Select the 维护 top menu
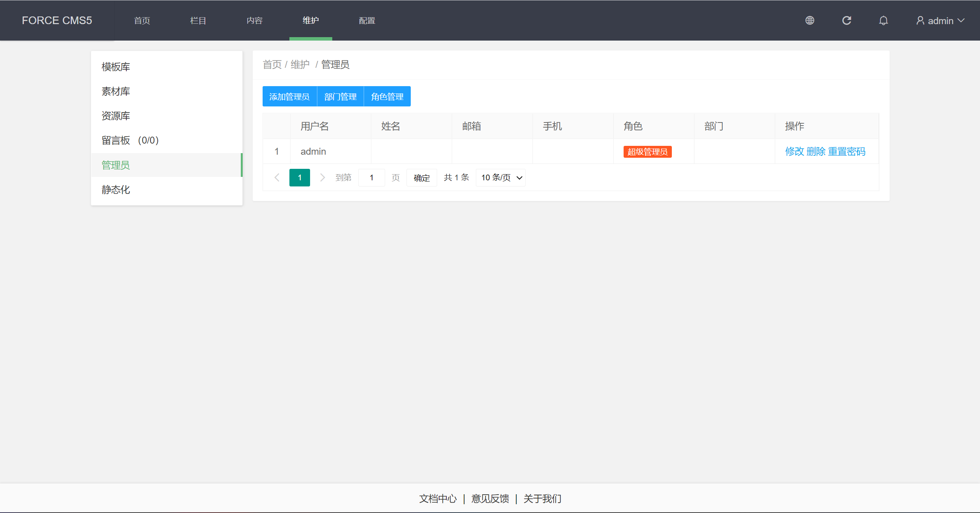 pos(311,20)
